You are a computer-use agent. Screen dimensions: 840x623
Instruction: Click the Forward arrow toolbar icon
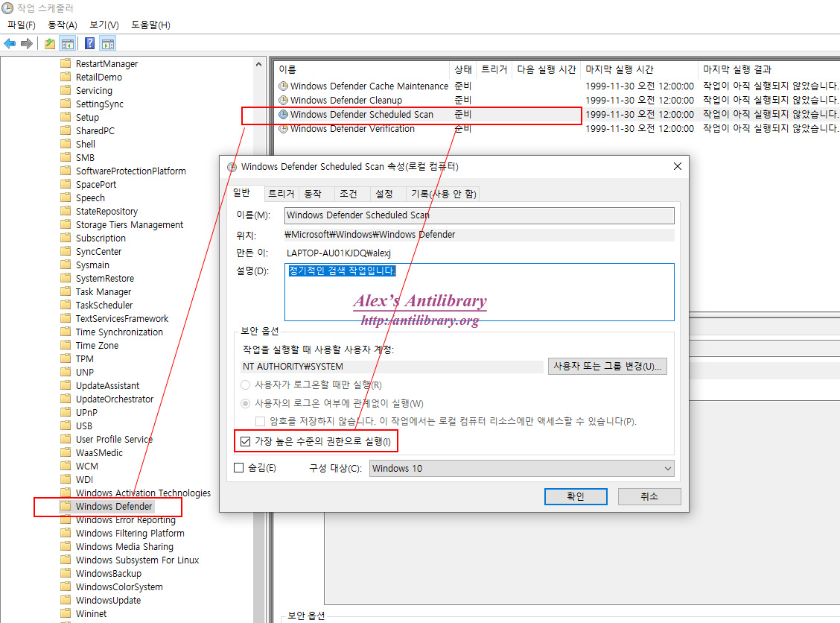coord(26,43)
